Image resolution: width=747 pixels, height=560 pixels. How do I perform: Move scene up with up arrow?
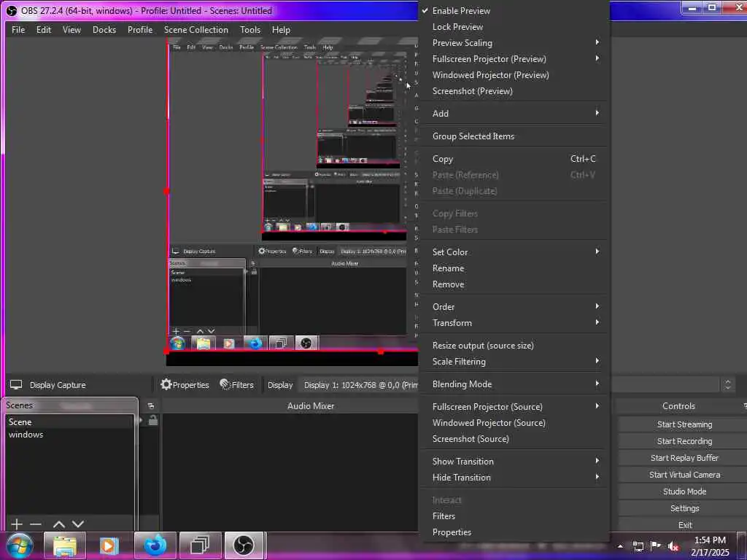(x=58, y=524)
